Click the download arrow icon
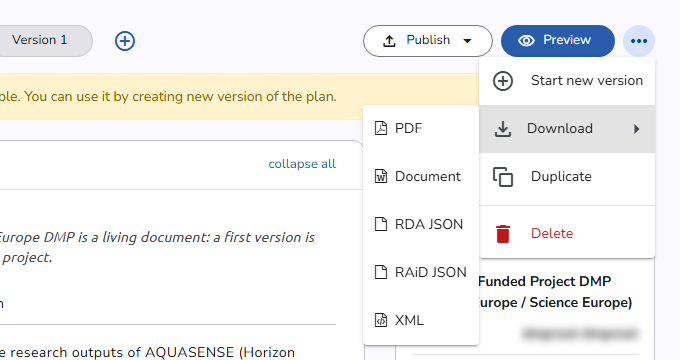 503,129
